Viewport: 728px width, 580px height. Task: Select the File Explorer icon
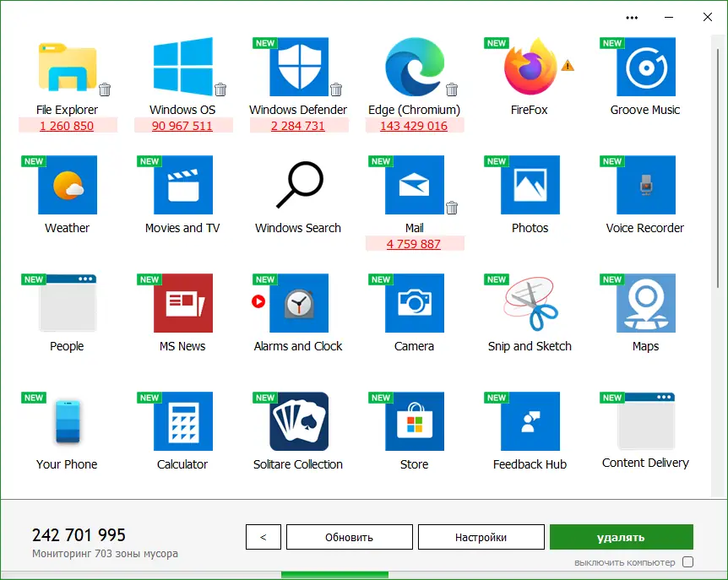(68, 67)
